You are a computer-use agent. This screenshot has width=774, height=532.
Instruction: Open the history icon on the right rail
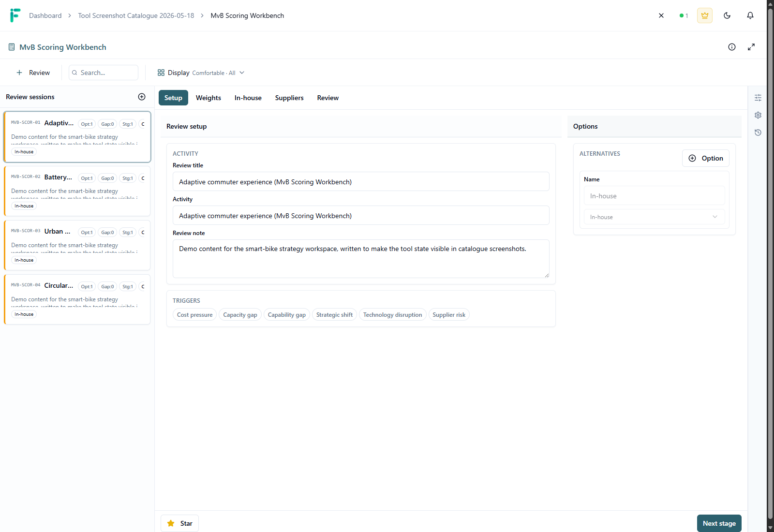(x=758, y=133)
